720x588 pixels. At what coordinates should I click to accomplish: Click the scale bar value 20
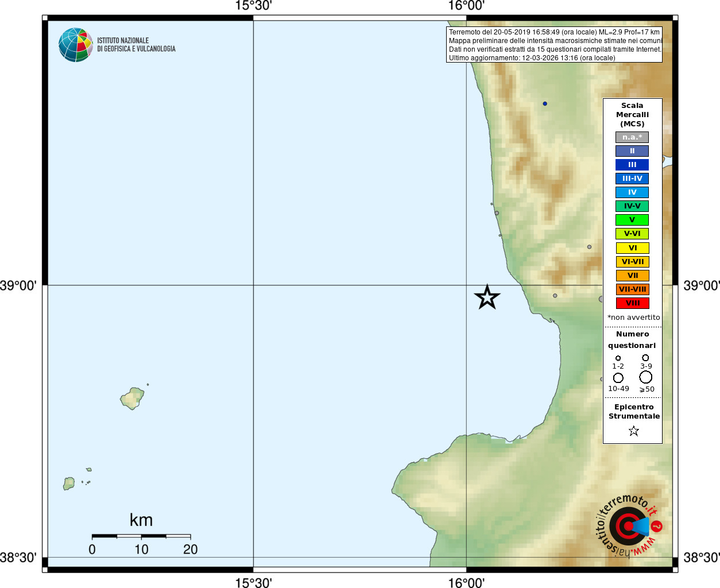click(191, 550)
